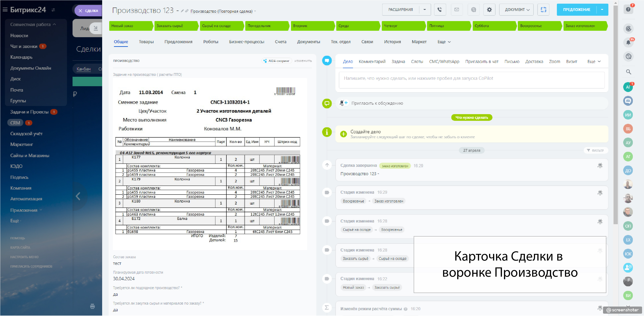Viewport: 644px width, 316px height.
Task: Toggle the hamburger menu beside Битрикс24
Action: coord(5,9)
